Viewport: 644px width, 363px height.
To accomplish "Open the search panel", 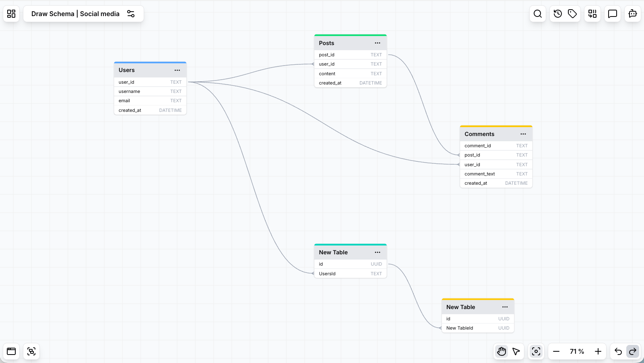I will tap(538, 14).
